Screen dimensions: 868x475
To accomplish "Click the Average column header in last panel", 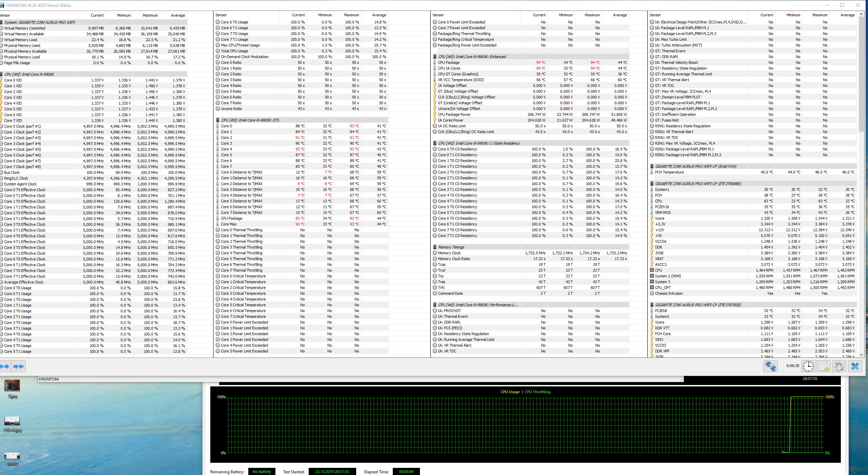I will point(847,15).
